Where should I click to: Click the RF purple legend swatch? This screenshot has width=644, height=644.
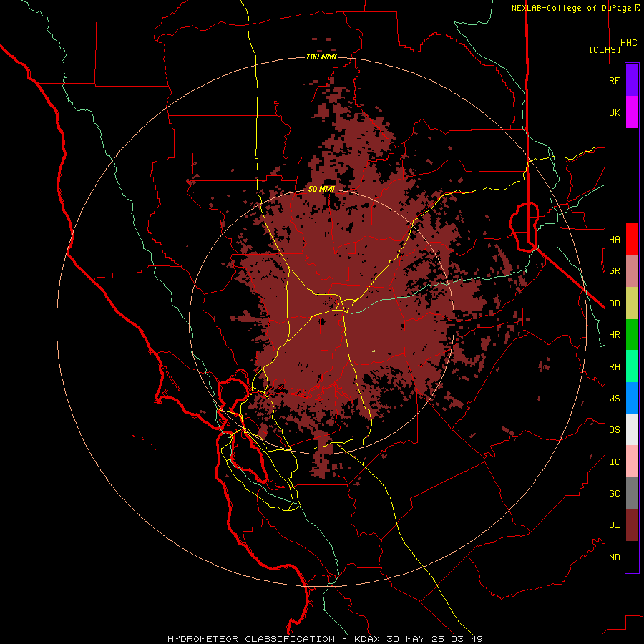[632, 80]
